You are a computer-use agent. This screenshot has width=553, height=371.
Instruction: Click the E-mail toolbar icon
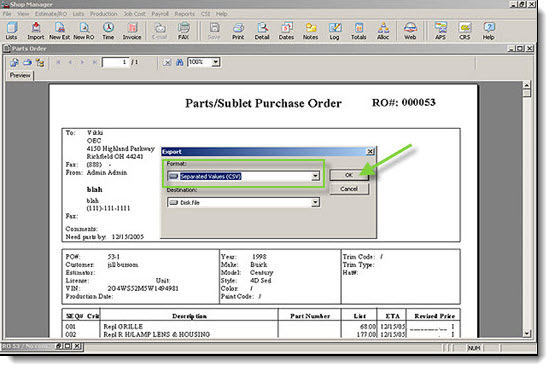[159, 31]
